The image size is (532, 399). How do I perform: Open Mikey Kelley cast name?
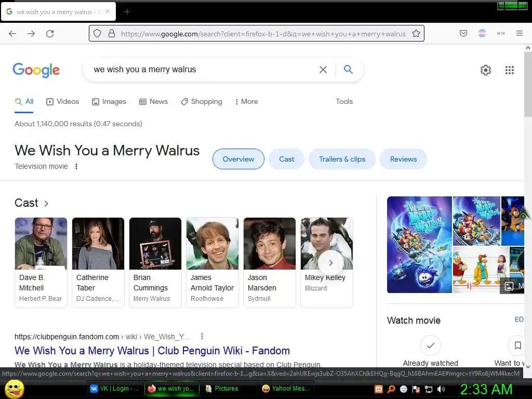(325, 277)
